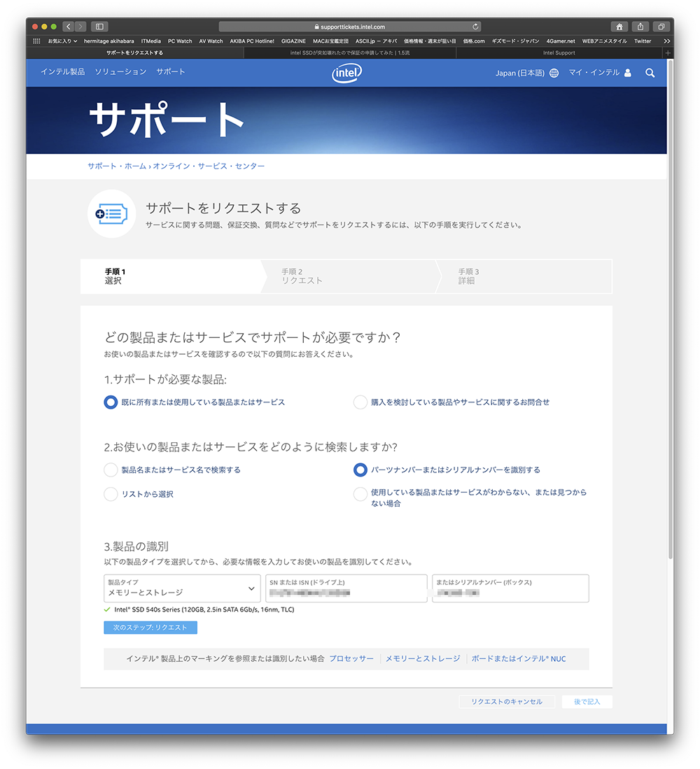Choose 'リストから選択' radio option
Image resolution: width=700 pixels, height=769 pixels.
point(111,494)
